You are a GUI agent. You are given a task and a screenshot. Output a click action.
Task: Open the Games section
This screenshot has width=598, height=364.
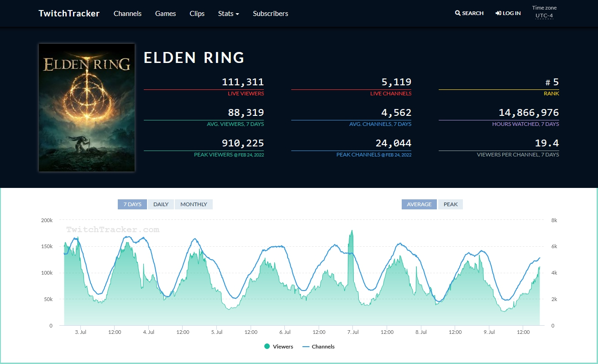click(x=165, y=14)
